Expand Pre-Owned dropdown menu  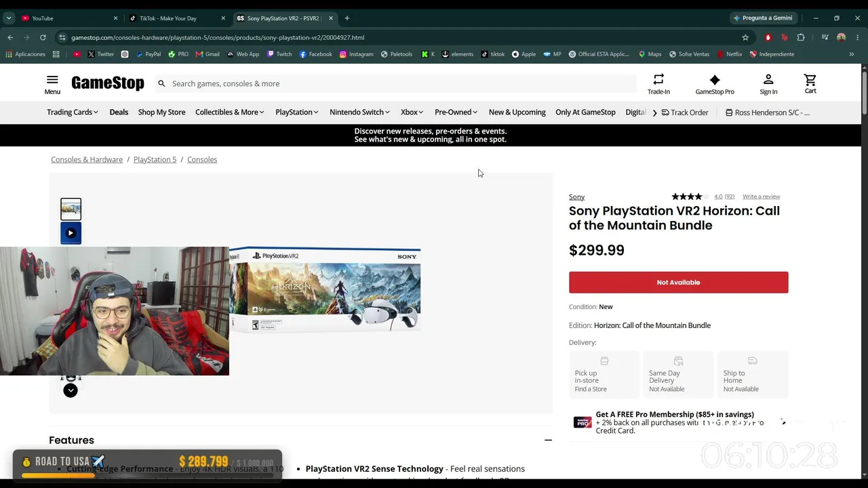[456, 113]
